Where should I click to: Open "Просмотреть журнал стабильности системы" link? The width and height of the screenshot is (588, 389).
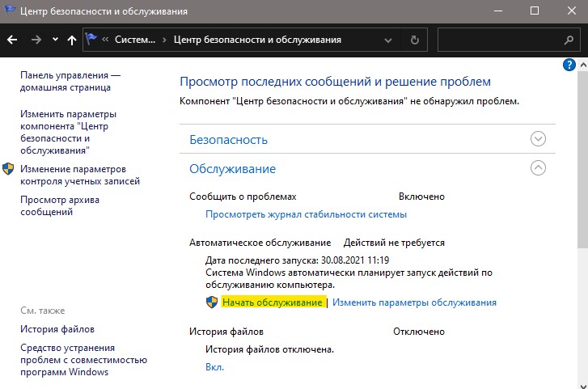point(306,214)
